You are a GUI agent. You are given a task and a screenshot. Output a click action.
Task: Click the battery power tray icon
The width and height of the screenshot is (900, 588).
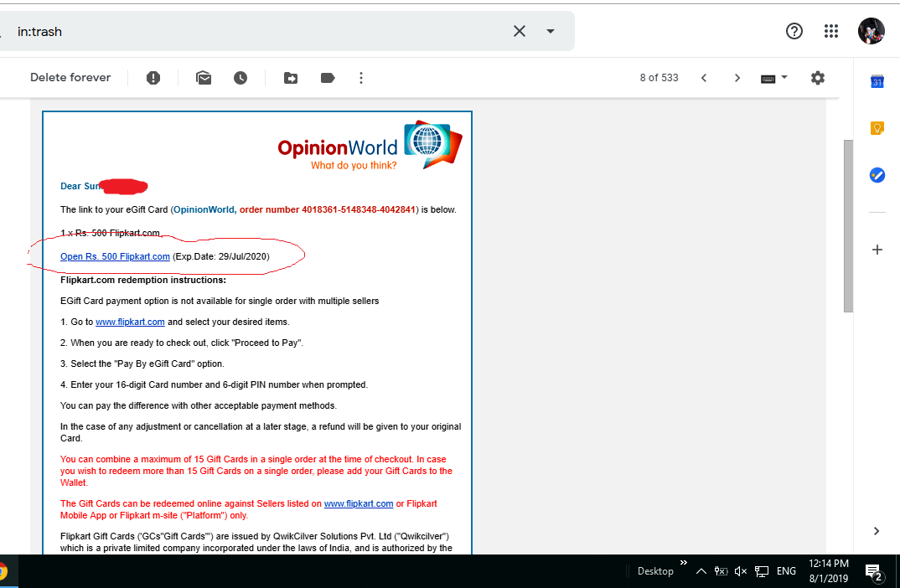[x=721, y=570]
